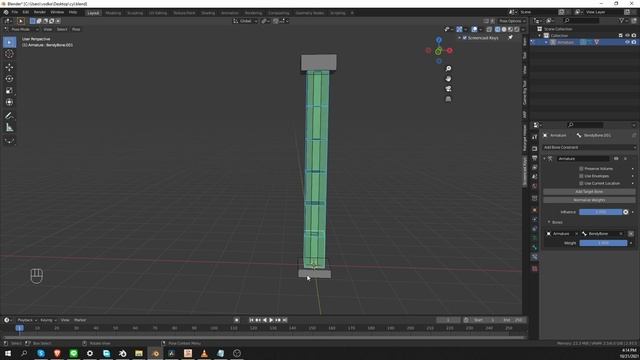This screenshot has height=360, width=640.
Task: Toggle camera view icon in viewport
Action: click(x=448, y=89)
